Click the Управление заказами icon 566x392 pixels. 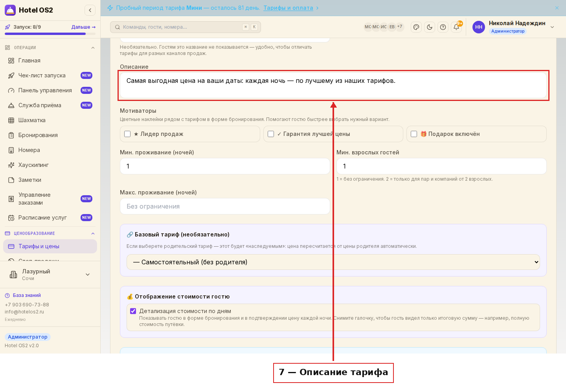tap(11, 199)
